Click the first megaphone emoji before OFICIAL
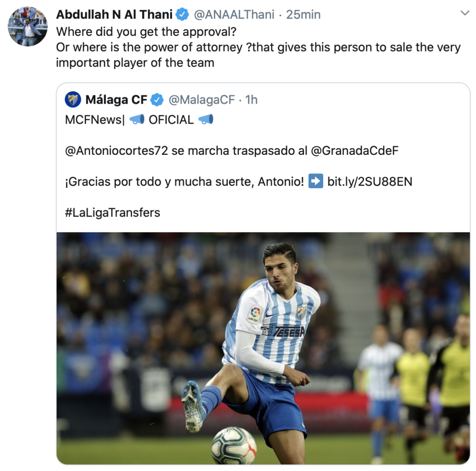476x471 pixels. point(137,119)
